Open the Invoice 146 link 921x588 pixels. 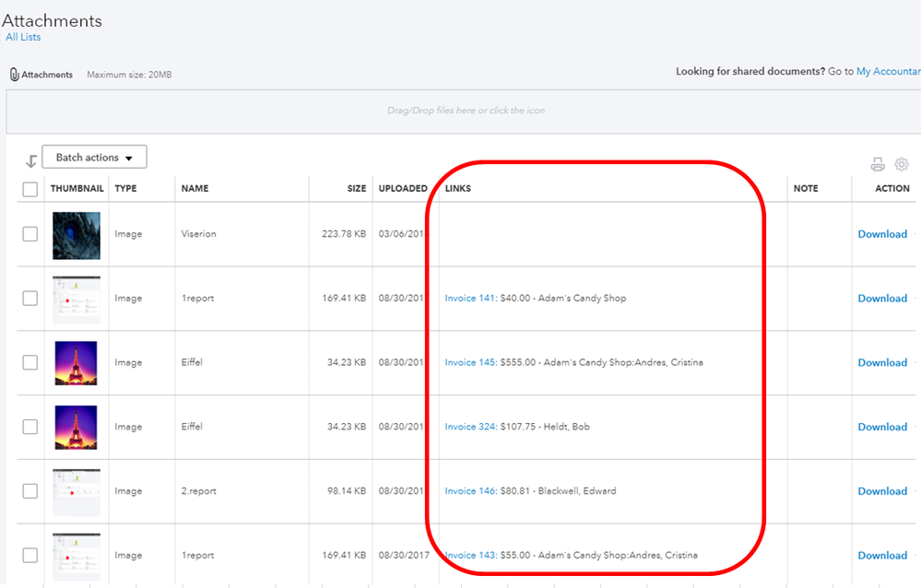coord(470,491)
